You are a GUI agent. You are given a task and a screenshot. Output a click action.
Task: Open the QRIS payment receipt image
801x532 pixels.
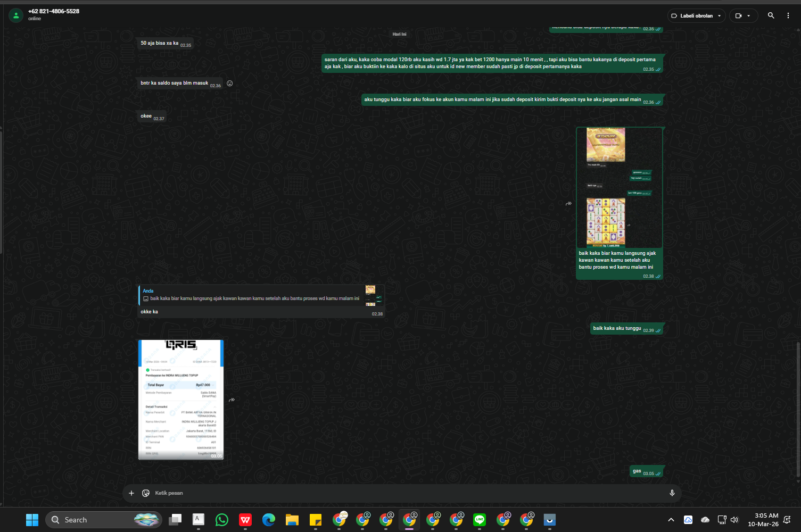(181, 400)
